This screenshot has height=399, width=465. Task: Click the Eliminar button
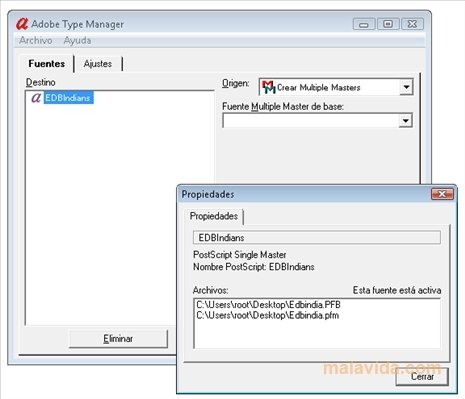point(118,339)
